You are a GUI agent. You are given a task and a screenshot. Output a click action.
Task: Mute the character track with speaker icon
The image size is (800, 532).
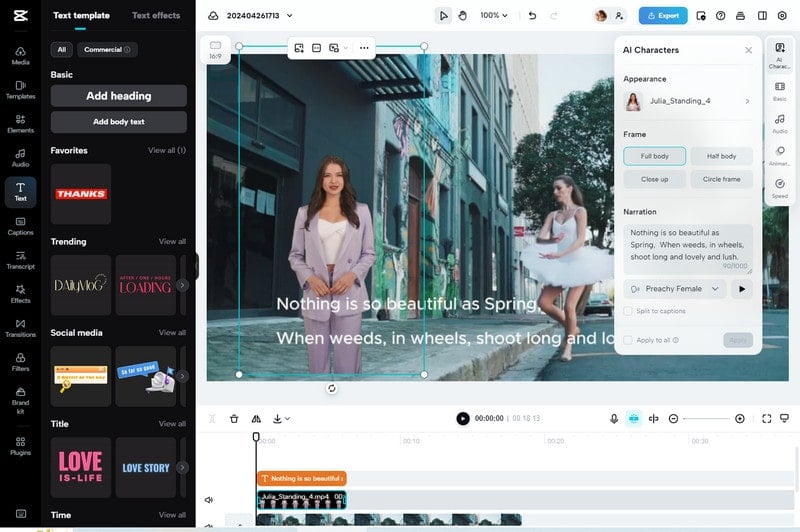coord(209,500)
